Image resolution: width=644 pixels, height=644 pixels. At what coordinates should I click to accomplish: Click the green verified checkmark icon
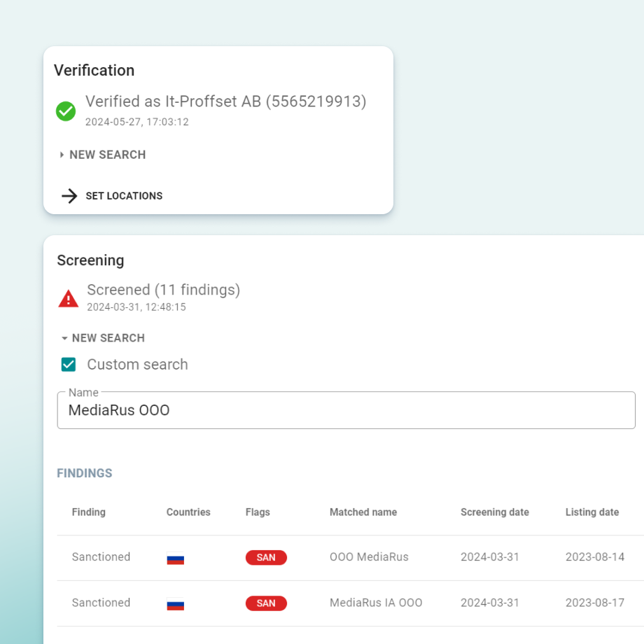pyautogui.click(x=66, y=111)
